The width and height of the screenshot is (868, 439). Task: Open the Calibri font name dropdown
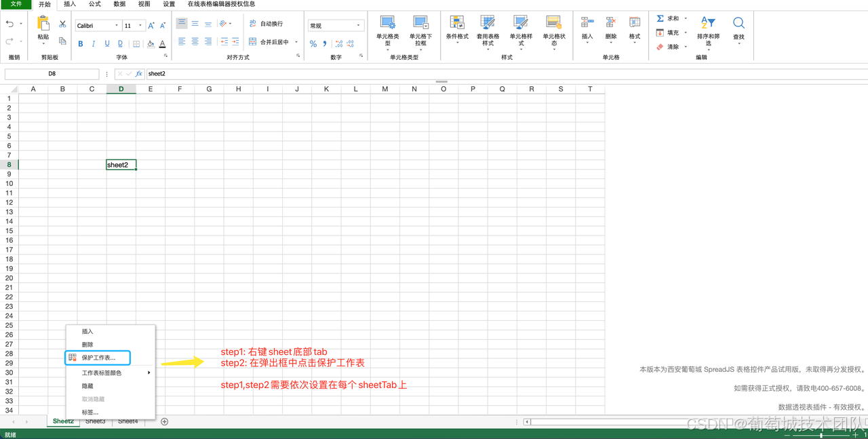point(98,26)
